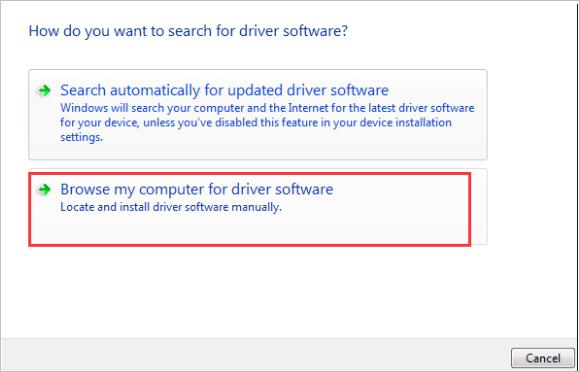Click the Cancel button

click(x=543, y=358)
